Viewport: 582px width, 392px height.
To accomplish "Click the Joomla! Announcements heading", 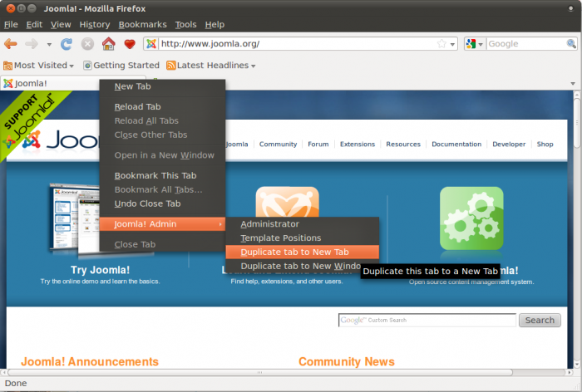I will (90, 361).
